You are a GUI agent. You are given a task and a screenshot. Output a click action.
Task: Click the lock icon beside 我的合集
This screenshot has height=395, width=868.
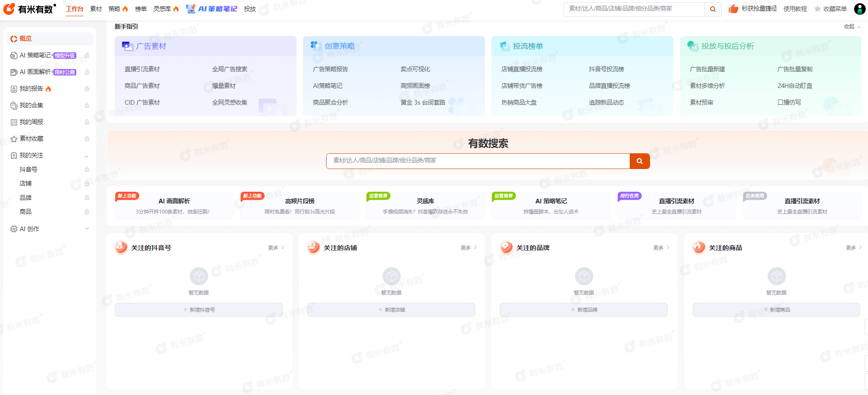pos(87,106)
